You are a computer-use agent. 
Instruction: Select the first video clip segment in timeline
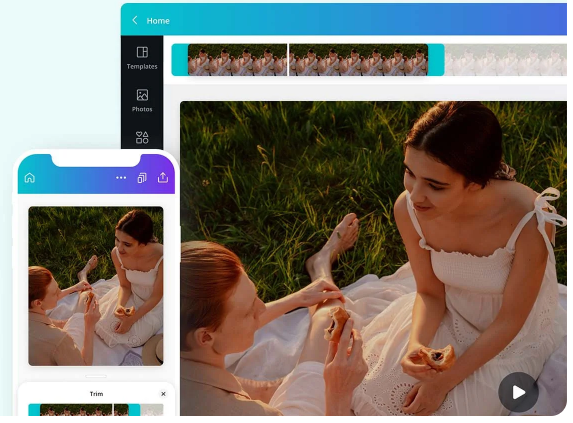point(238,60)
